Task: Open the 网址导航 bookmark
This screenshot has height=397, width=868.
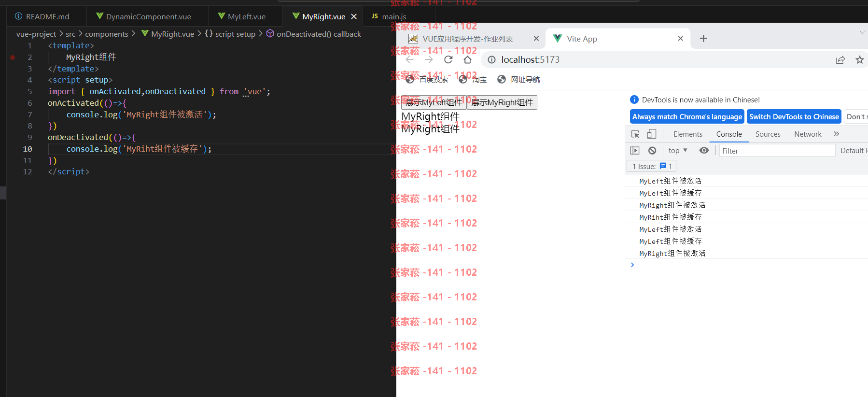Action: pyautogui.click(x=518, y=79)
